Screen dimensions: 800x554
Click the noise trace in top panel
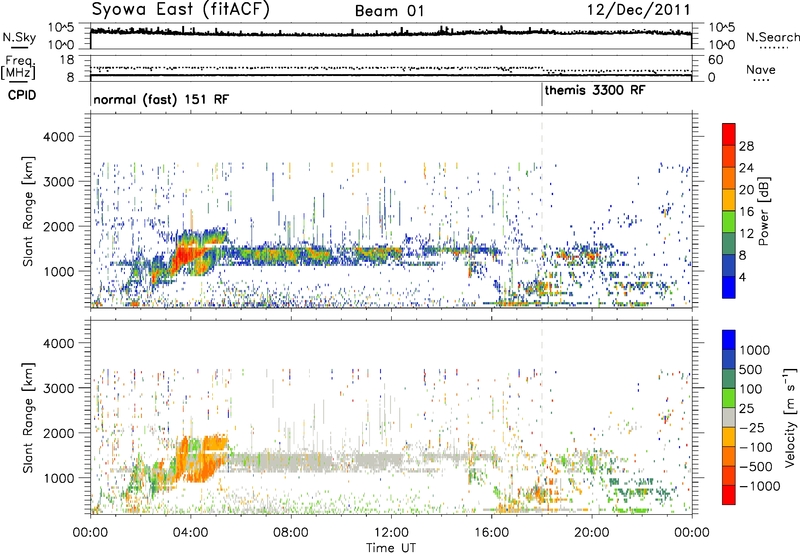click(x=391, y=33)
